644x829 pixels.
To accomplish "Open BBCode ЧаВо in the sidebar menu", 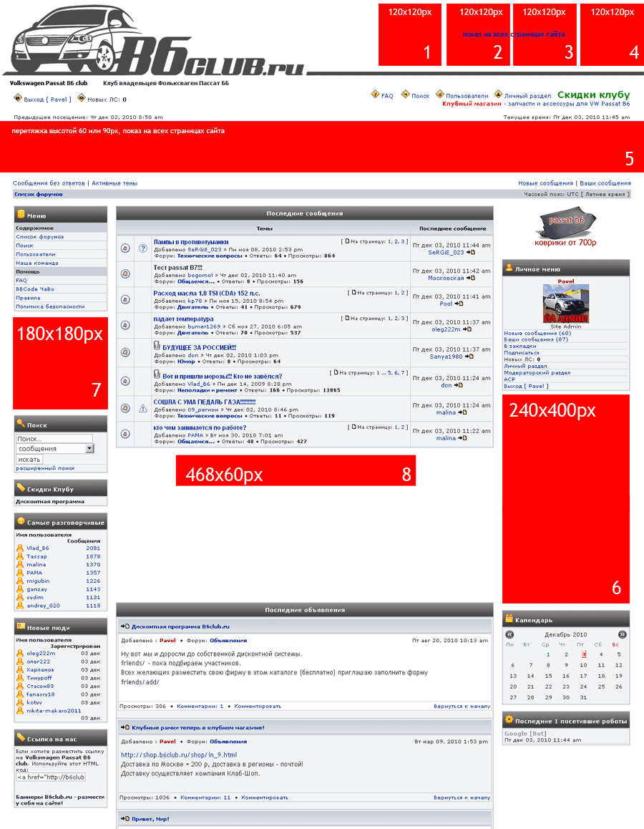I will coord(35,289).
